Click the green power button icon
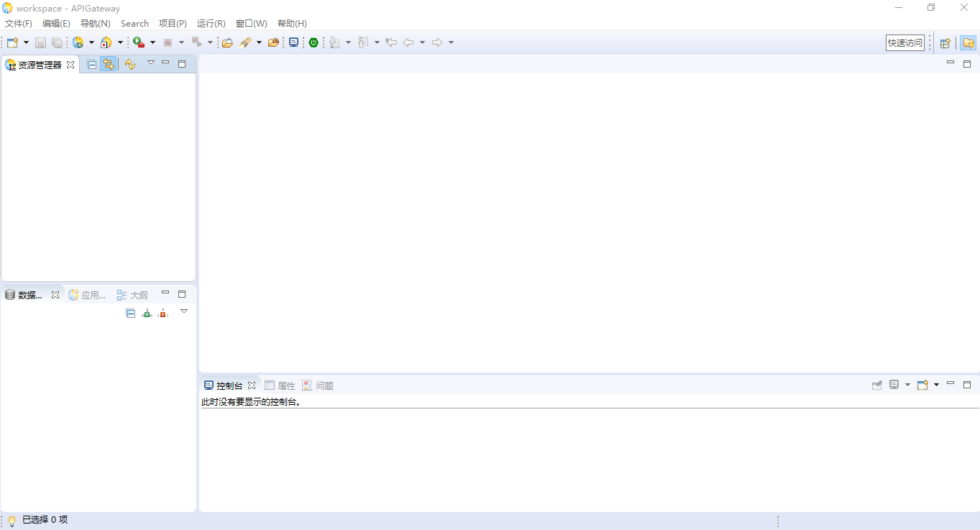The width and height of the screenshot is (980, 530). 313,42
